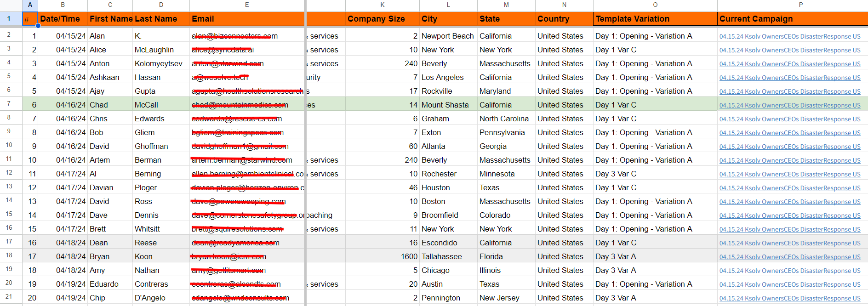The height and width of the screenshot is (306, 868).
Task: Open campaign link for Bryan Koon
Action: (x=789, y=257)
